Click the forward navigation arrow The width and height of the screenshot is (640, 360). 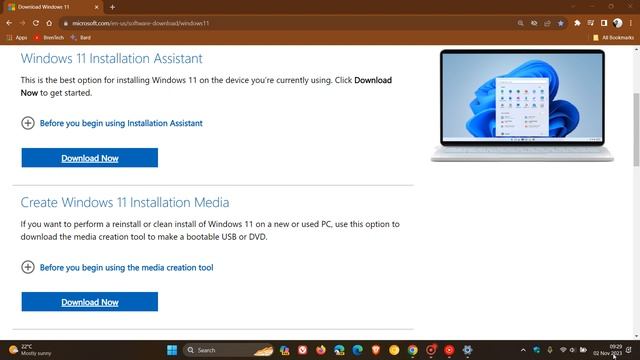[22, 23]
